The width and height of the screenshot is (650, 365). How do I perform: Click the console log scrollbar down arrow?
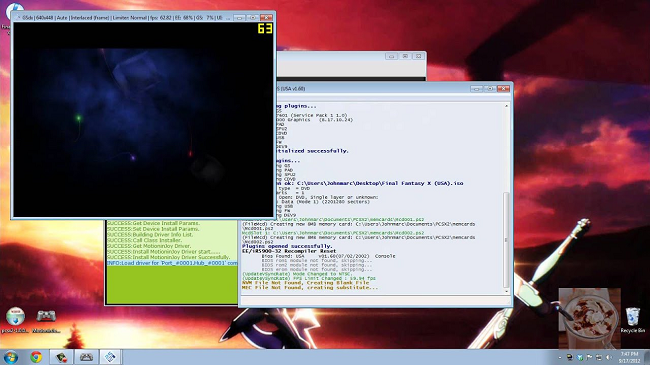point(506,292)
